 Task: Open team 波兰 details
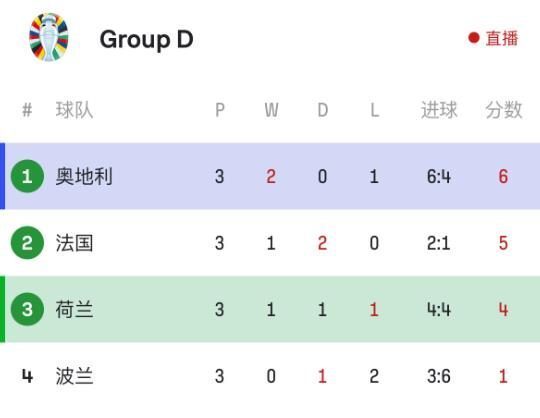point(74,376)
